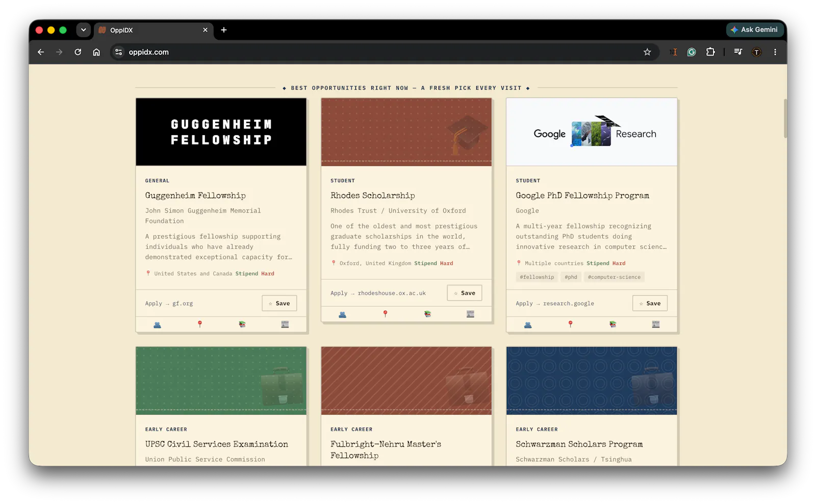
Task: Open the Guggenheim Fellowship title
Action: (195, 196)
